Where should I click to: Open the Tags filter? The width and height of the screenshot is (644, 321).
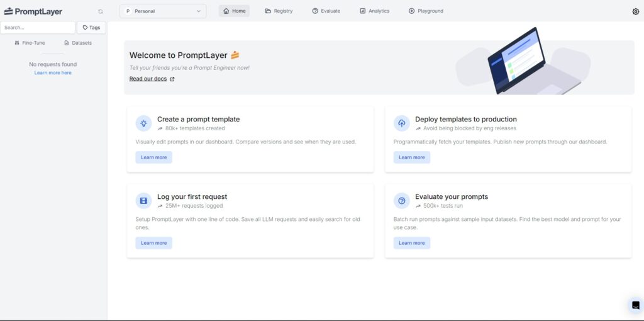tap(91, 28)
